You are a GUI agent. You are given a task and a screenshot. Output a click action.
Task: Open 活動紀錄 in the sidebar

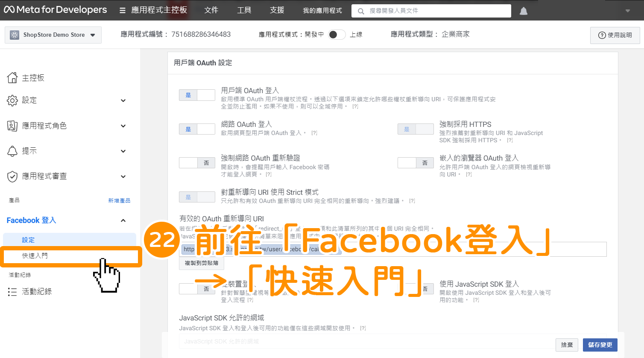(37, 292)
